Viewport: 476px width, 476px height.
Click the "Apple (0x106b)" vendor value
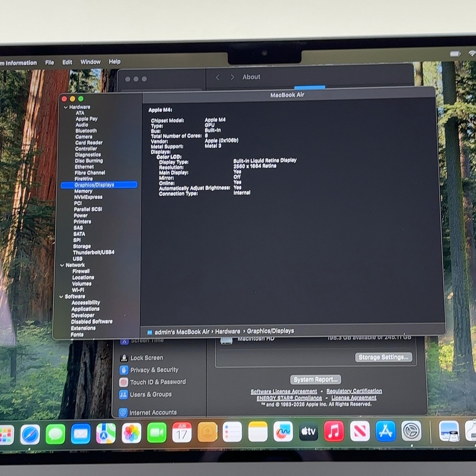[x=221, y=141]
